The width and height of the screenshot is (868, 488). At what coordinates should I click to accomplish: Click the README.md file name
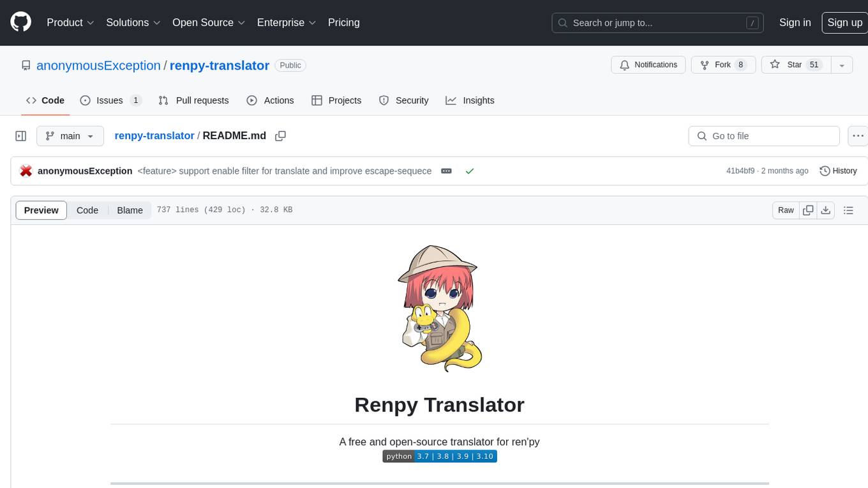click(x=234, y=135)
